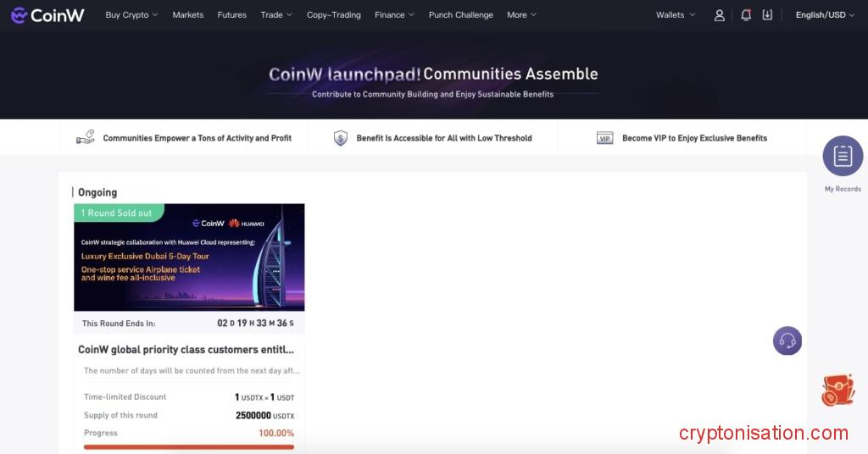
Task: Click the CoinW logo in header
Action: click(47, 15)
